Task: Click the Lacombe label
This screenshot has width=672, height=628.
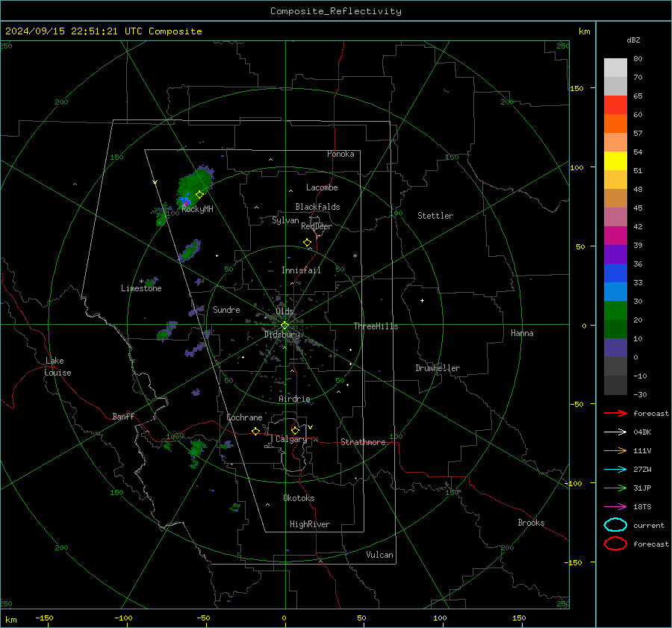Action: click(322, 187)
